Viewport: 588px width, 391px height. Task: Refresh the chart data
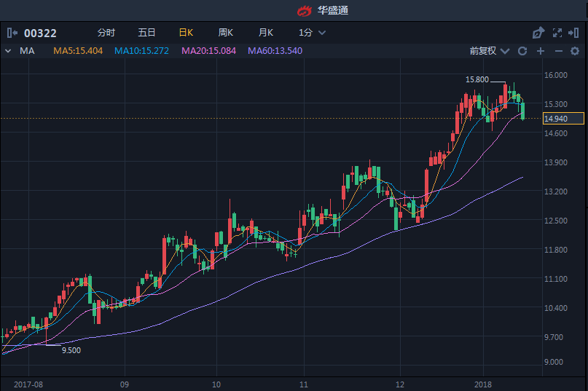click(522, 51)
